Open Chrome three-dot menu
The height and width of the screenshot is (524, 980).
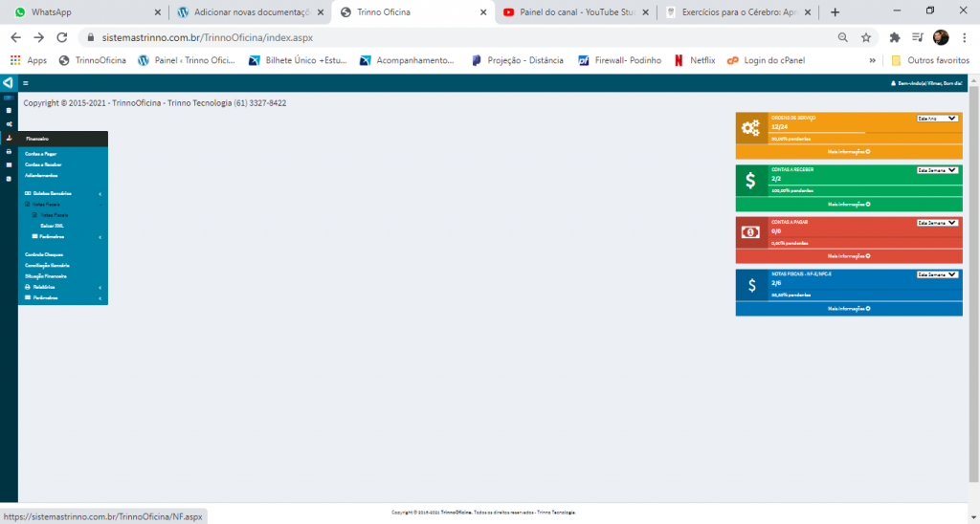(x=965, y=37)
